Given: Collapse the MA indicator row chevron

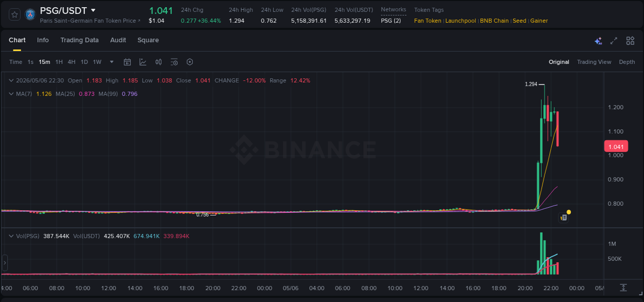Looking at the screenshot, I should coord(11,94).
